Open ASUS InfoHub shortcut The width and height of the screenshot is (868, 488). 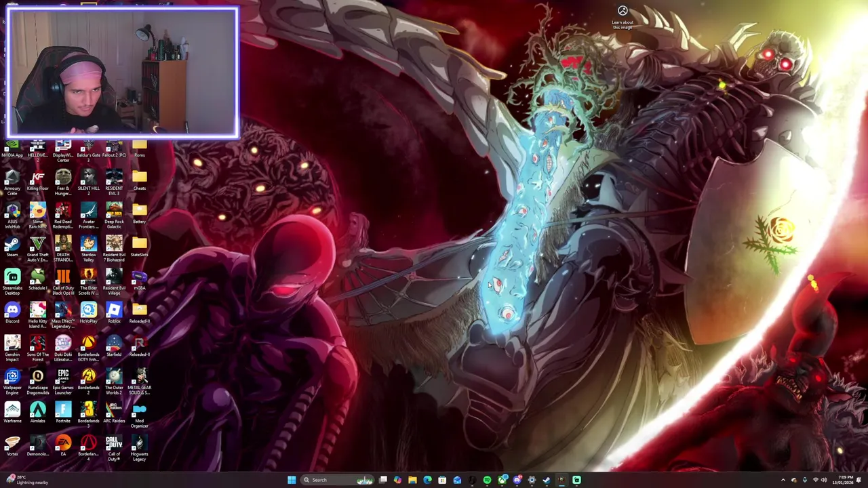click(x=12, y=216)
